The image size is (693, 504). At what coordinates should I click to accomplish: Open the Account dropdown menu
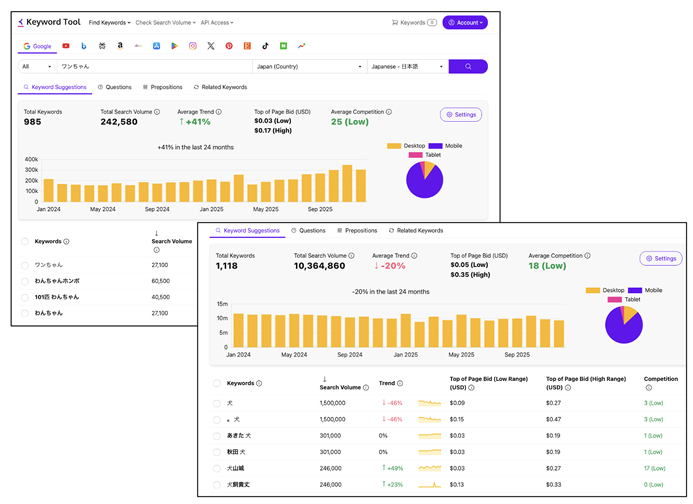[465, 22]
